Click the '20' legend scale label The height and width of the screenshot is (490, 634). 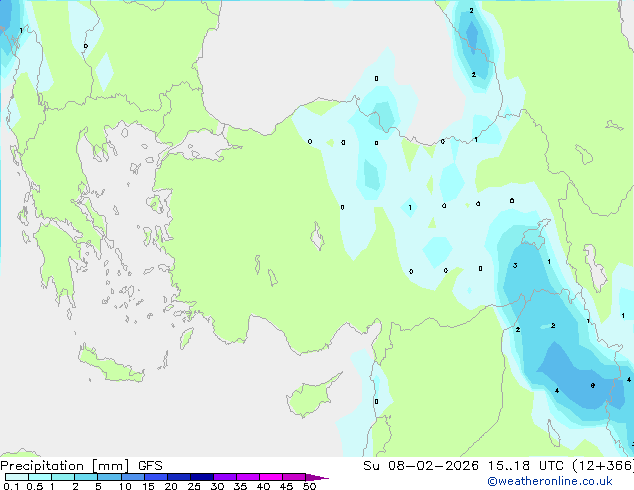[171, 486]
